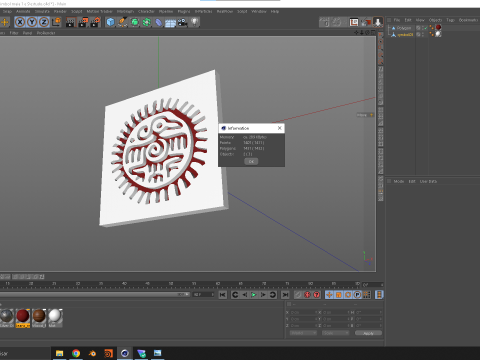Toggle the Y axis lock

tap(32, 22)
